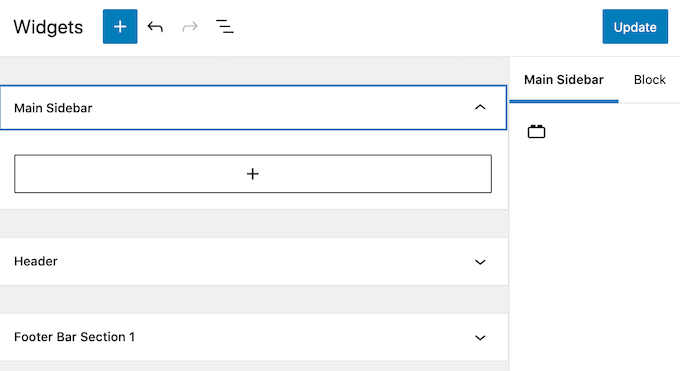Click the Widgets page heading

click(48, 27)
